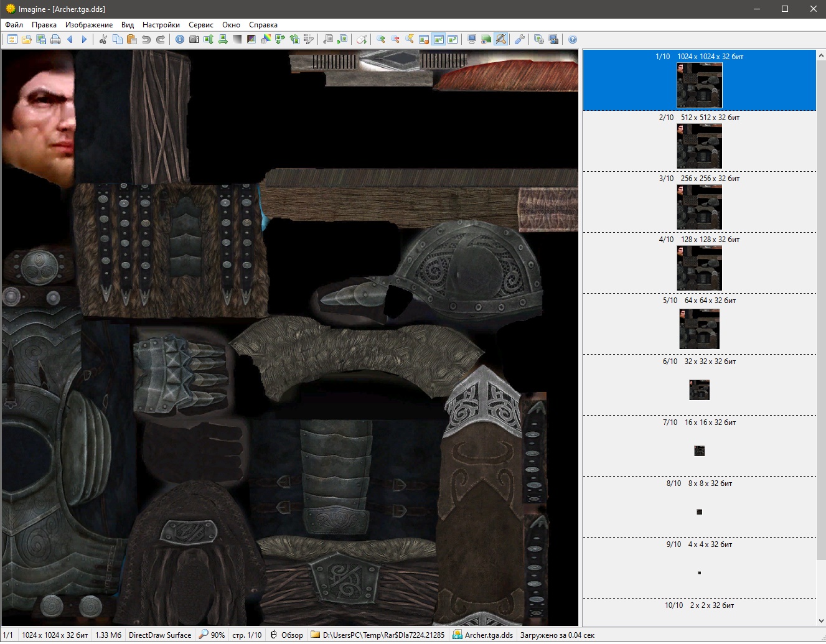The image size is (826, 644).
Task: Click the save image icon
Action: coord(41,39)
